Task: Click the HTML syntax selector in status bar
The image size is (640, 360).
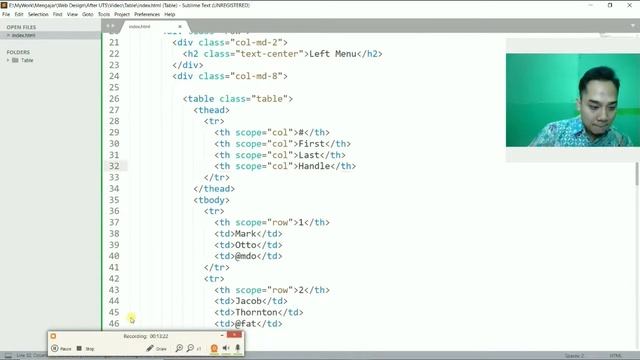Action: (x=616, y=356)
